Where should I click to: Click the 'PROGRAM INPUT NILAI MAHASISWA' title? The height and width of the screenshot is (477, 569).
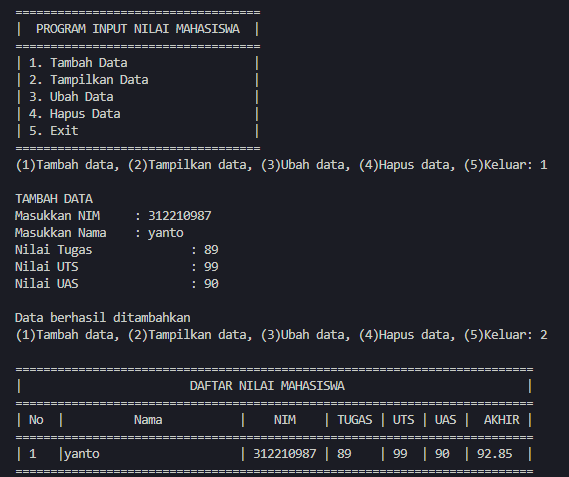point(138,29)
